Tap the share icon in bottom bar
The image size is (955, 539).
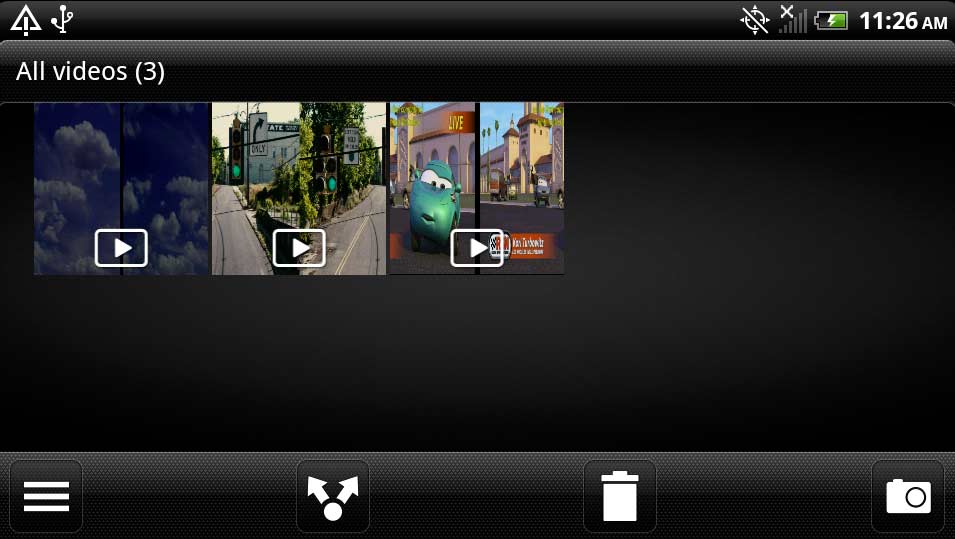tap(333, 496)
